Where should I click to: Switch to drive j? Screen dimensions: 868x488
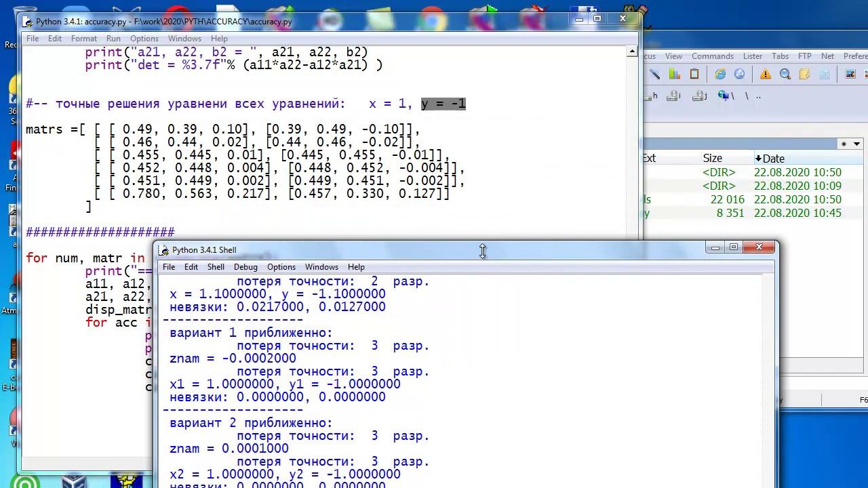[x=699, y=96]
